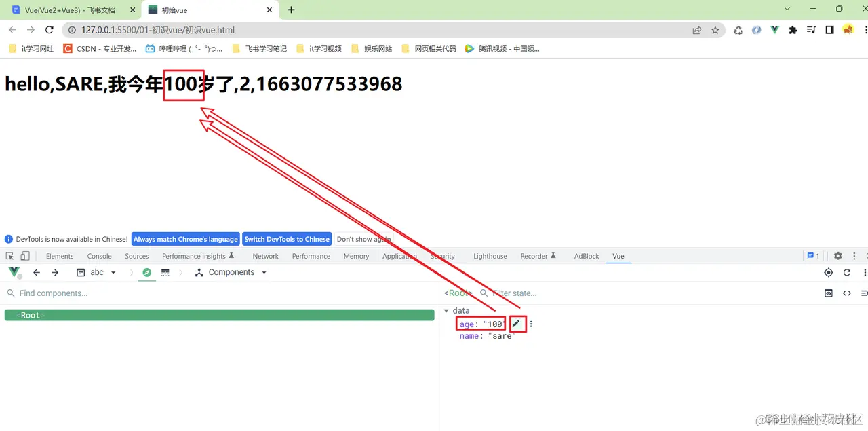The width and height of the screenshot is (868, 431).
Task: Open the Performance insights tab
Action: (x=197, y=256)
